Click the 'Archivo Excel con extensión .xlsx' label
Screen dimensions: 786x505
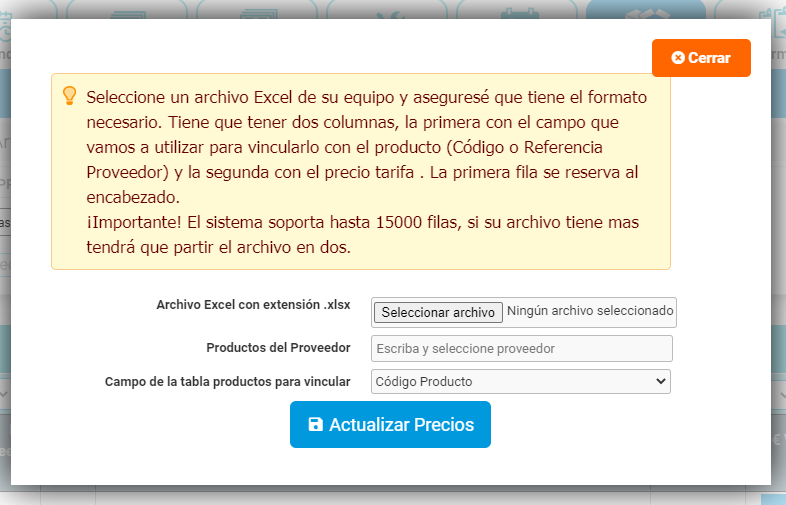[x=253, y=305]
